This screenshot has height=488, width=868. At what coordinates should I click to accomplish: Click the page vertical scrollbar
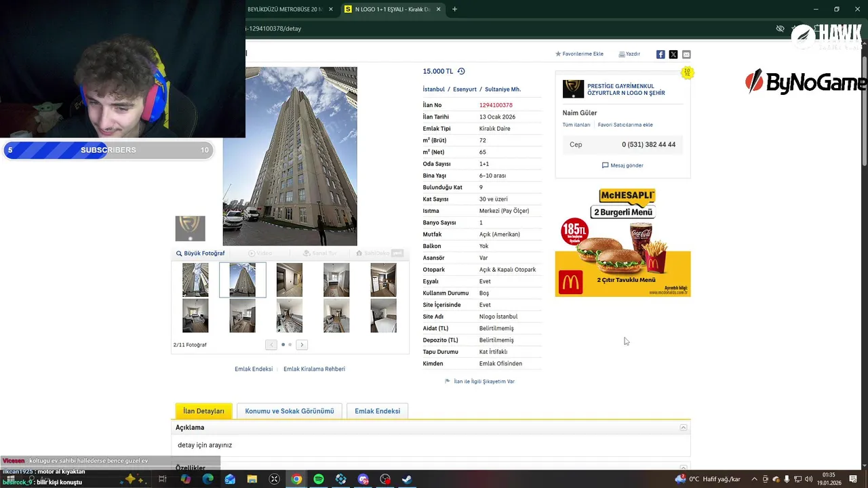tap(864, 112)
